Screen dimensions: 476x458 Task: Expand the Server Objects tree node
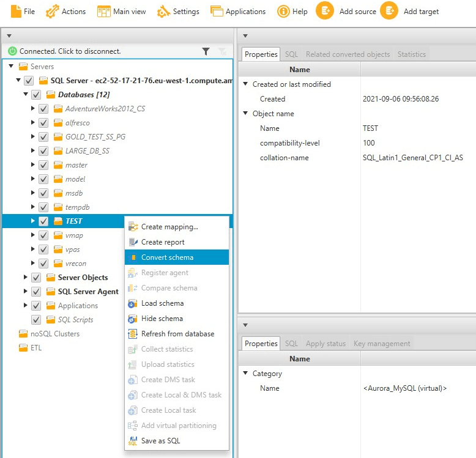coord(26,278)
